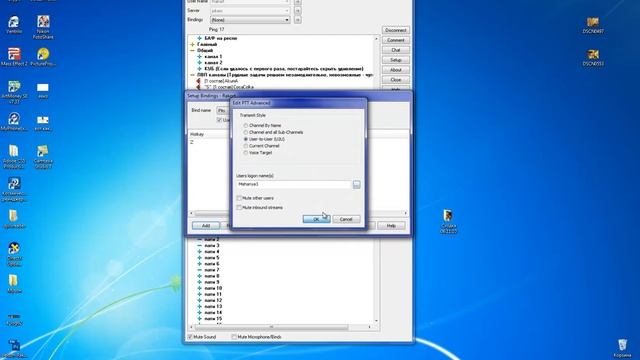Toggle the checkbox under Bind name in Setup Bindings
Viewport: 640px width, 360px height.
coord(219,120)
